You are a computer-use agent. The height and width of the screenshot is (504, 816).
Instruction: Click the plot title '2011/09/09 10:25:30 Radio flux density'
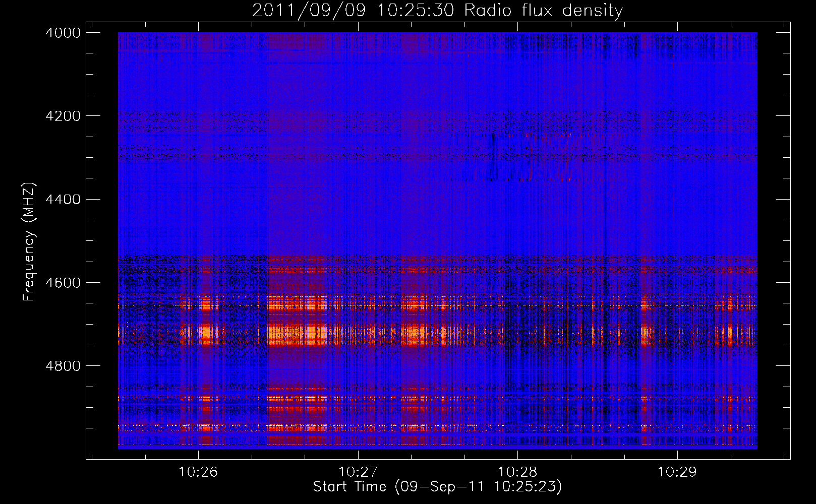pos(437,10)
